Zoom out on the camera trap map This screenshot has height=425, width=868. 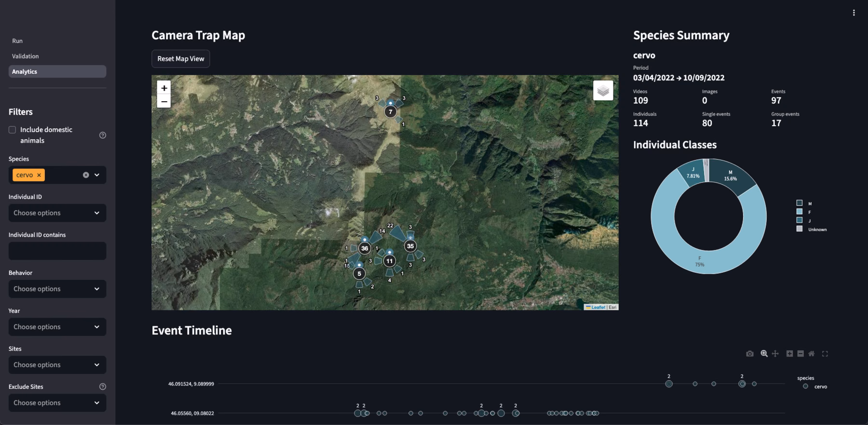[x=164, y=101]
